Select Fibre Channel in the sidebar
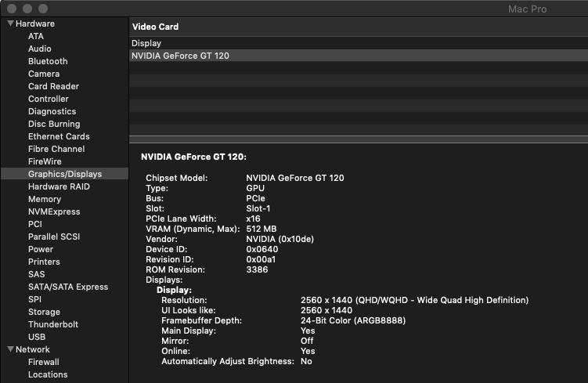Screen dimensions: 588x383 coord(56,149)
